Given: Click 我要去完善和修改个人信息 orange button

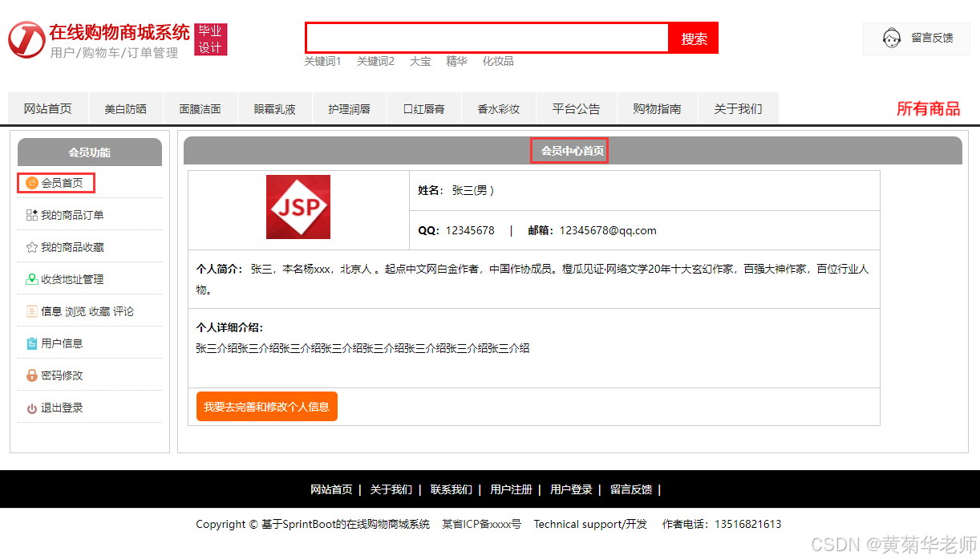Looking at the screenshot, I should (x=266, y=407).
